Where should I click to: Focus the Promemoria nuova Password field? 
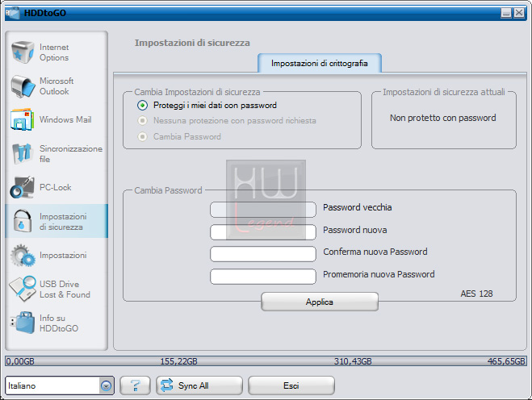click(x=263, y=277)
